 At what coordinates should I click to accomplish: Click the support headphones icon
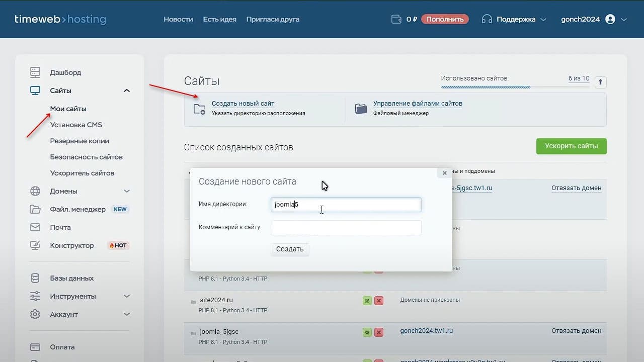pos(487,19)
